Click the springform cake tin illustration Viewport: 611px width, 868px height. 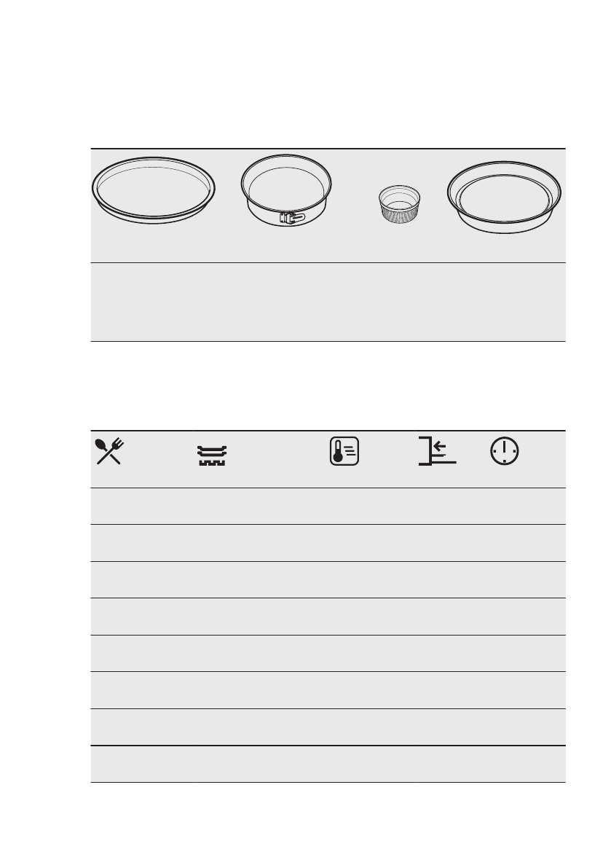286,190
